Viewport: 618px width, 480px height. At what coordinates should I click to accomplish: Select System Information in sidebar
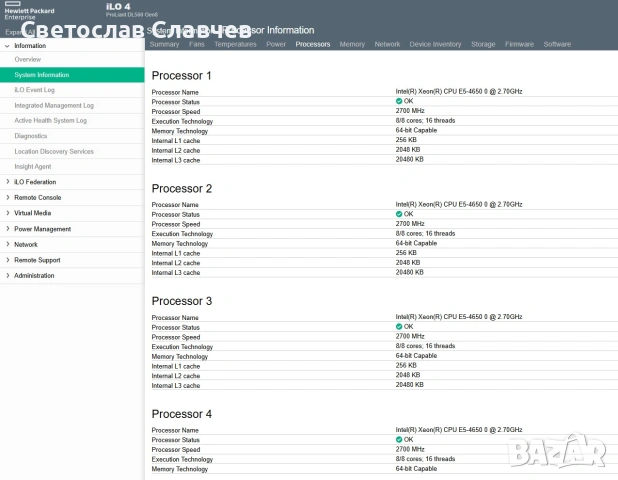(72, 75)
